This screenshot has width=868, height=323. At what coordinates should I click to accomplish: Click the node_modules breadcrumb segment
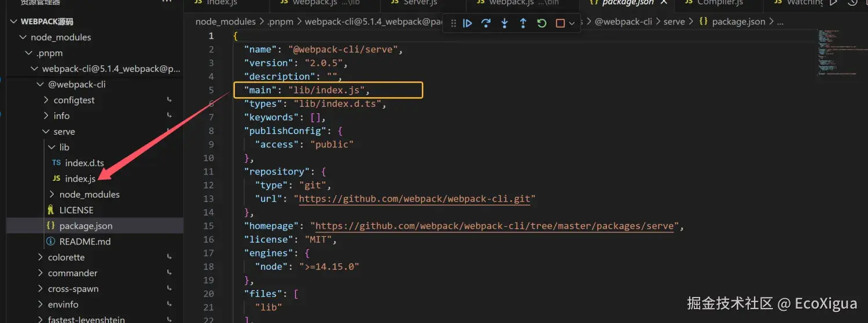226,22
